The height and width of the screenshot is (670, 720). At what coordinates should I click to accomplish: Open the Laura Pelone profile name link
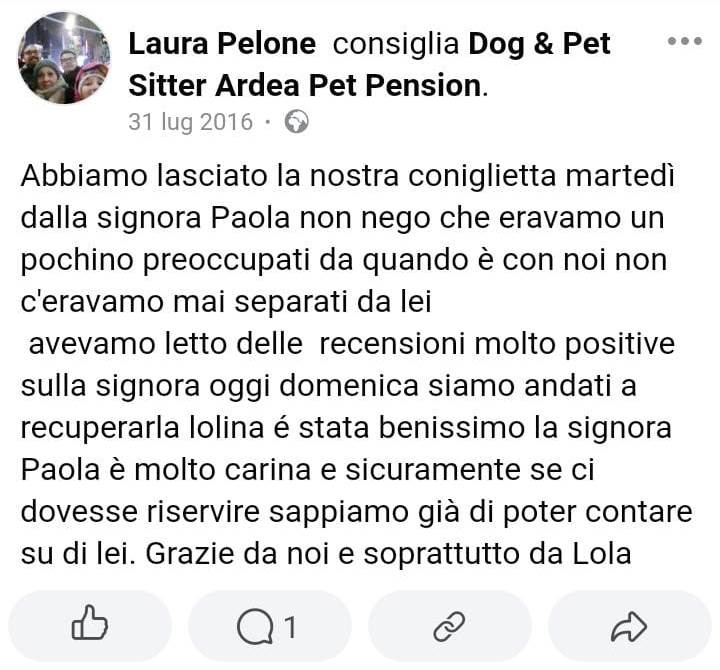coord(222,44)
